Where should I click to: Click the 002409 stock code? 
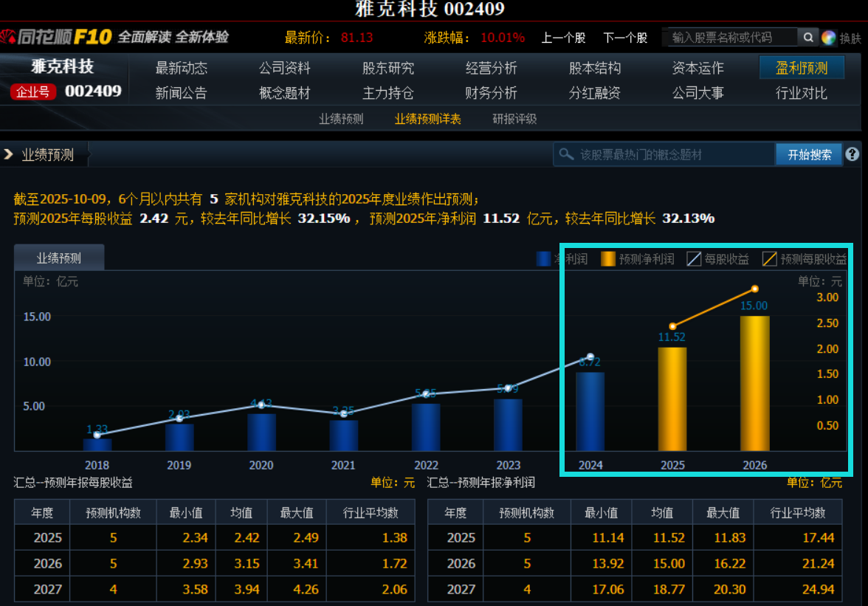pyautogui.click(x=93, y=91)
